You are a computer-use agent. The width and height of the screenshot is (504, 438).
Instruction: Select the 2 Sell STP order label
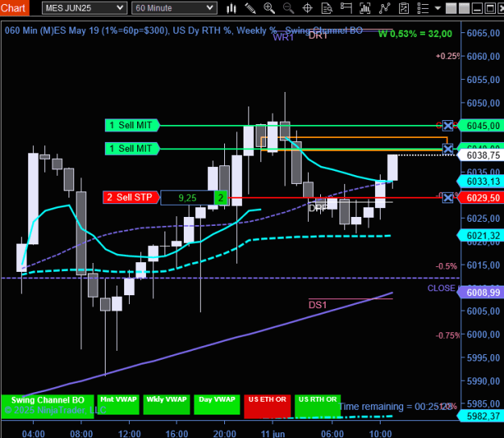coord(131,198)
